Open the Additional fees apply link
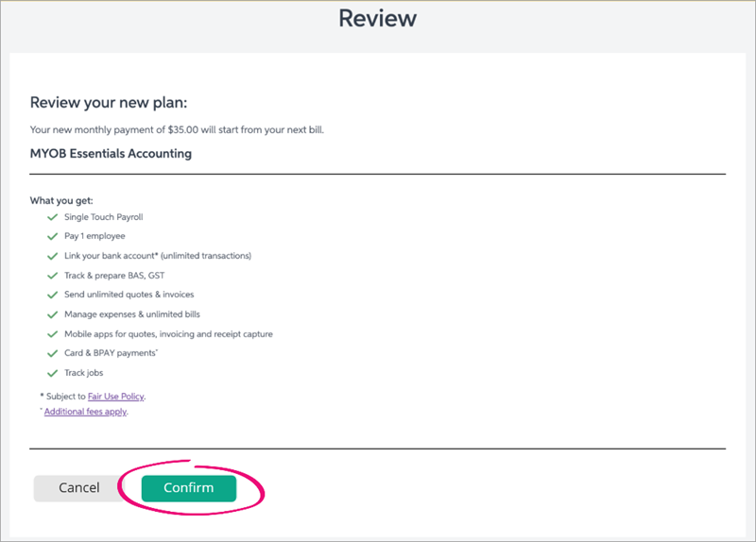This screenshot has width=756, height=542. point(85,412)
